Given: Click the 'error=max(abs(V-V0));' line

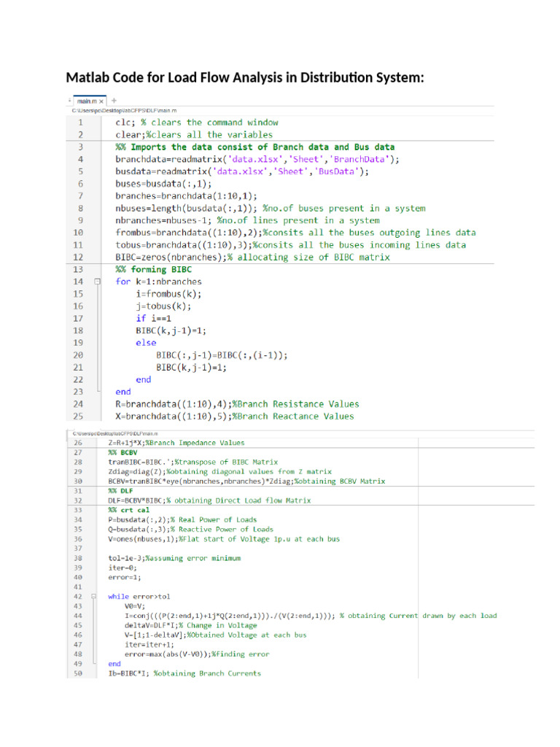Looking at the screenshot, I should tap(197, 654).
